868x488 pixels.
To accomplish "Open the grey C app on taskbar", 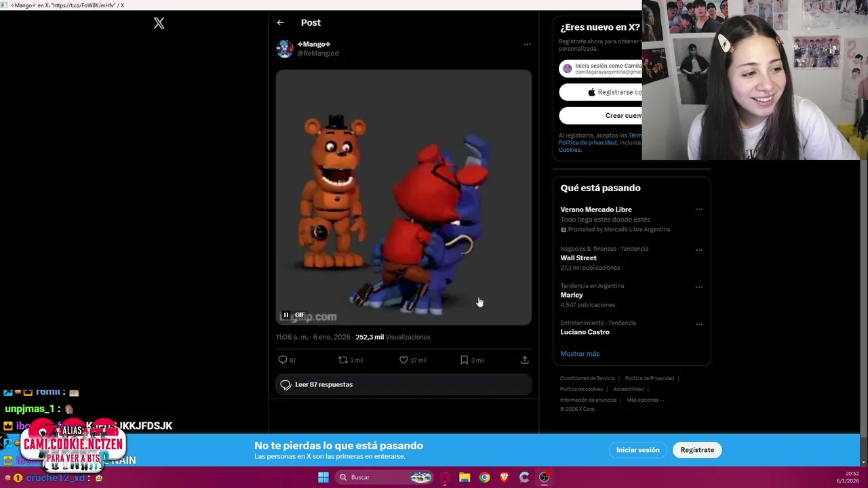I will (524, 477).
